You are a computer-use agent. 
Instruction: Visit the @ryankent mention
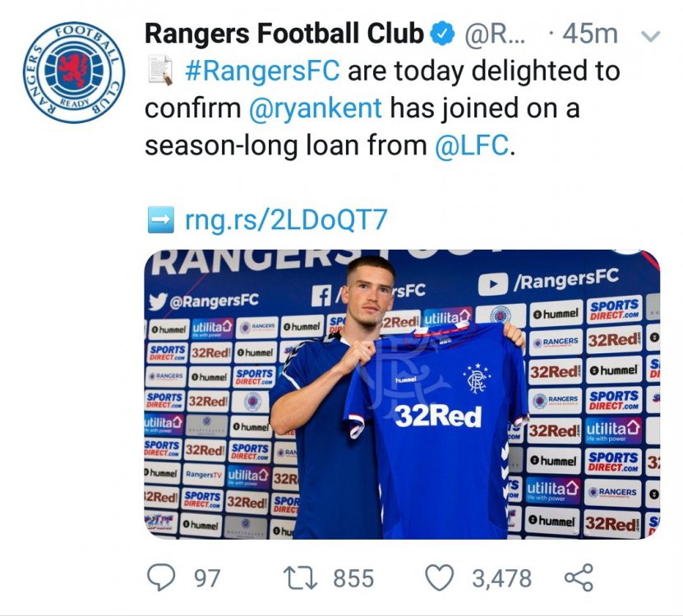point(316,108)
